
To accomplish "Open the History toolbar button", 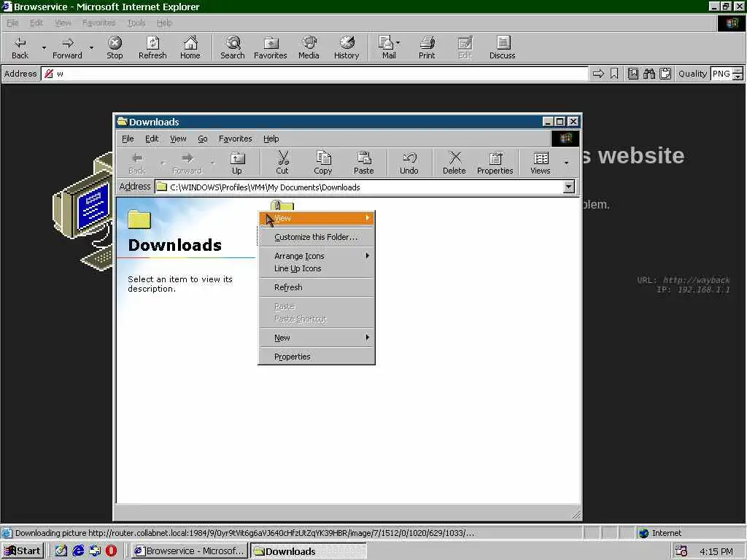I will coord(347,47).
